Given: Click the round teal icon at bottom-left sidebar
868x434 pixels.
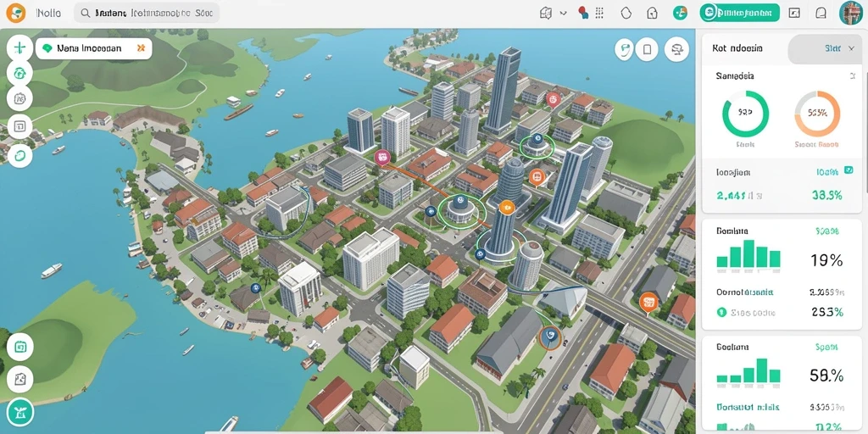Looking at the screenshot, I should [x=20, y=413].
